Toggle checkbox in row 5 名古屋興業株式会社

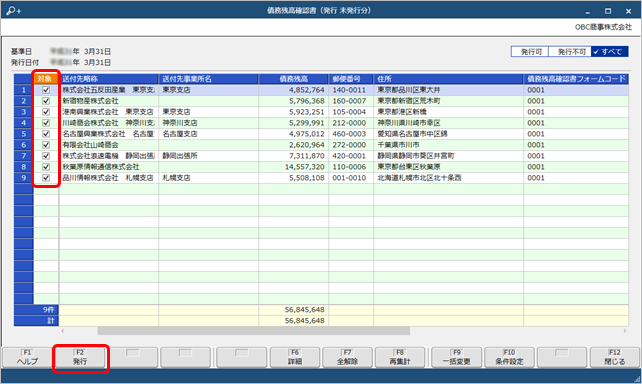[46, 134]
